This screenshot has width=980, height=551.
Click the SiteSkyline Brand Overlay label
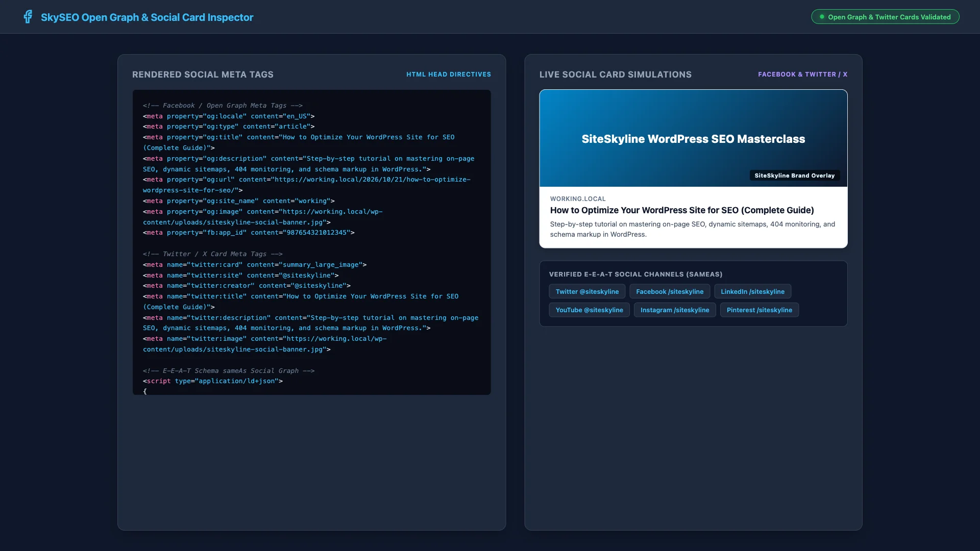[x=794, y=176]
